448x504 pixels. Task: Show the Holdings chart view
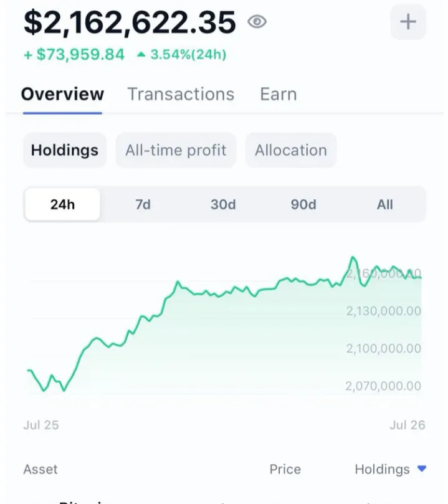pos(65,150)
